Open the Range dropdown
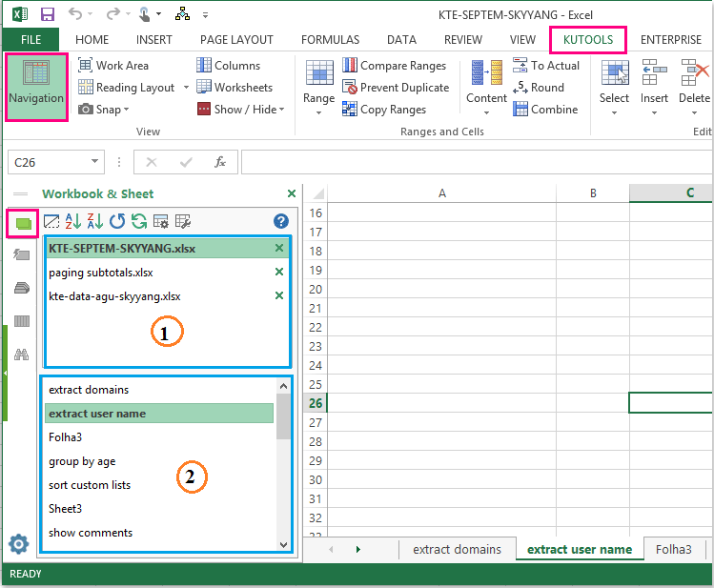The width and height of the screenshot is (714, 588). click(319, 87)
